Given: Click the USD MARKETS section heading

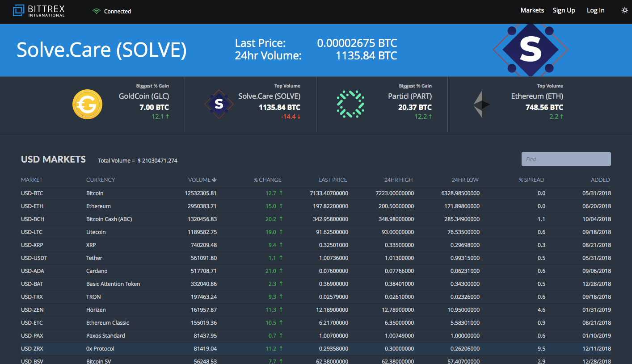Looking at the screenshot, I should click(x=53, y=159).
